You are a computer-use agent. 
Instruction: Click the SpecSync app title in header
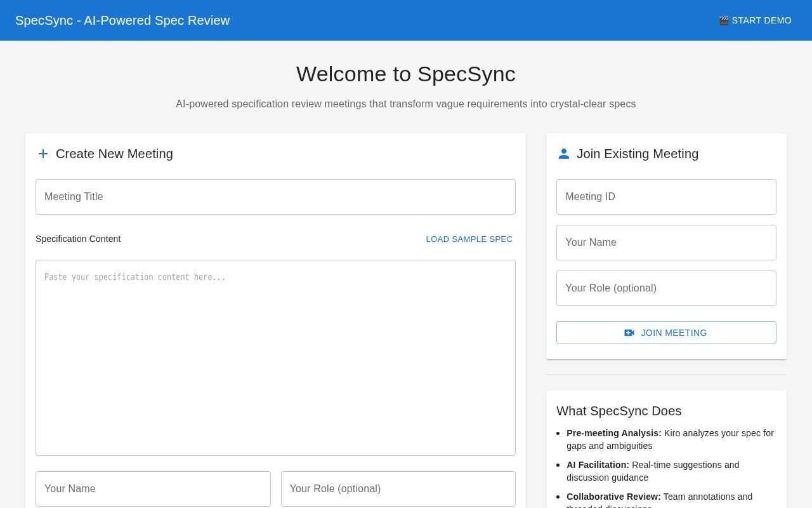point(122,20)
